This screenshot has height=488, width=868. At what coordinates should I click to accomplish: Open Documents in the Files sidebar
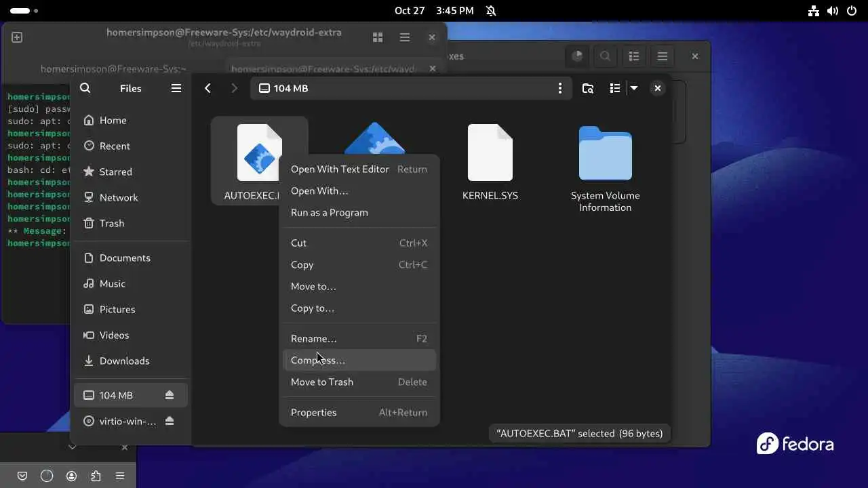pos(130,258)
